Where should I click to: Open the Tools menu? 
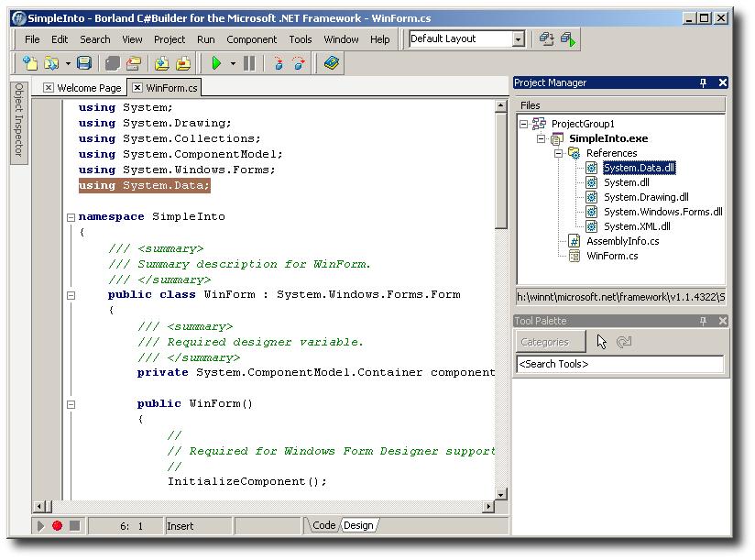(x=301, y=39)
